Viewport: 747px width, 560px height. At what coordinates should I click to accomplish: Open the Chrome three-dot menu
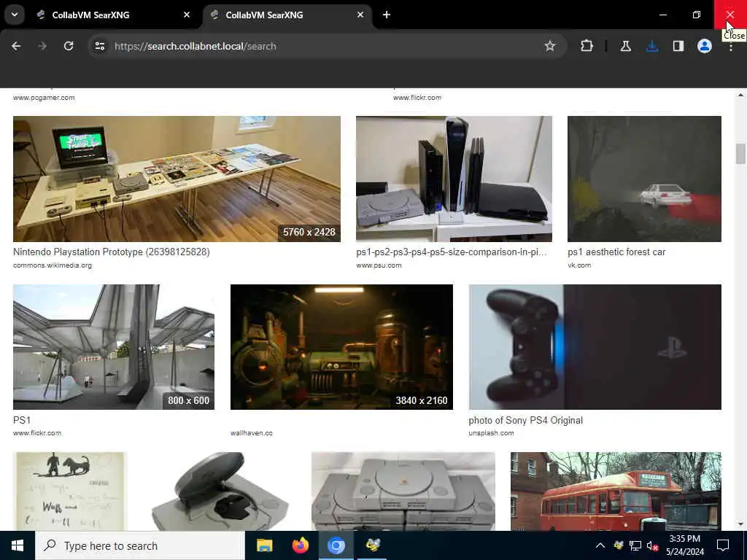tap(731, 46)
